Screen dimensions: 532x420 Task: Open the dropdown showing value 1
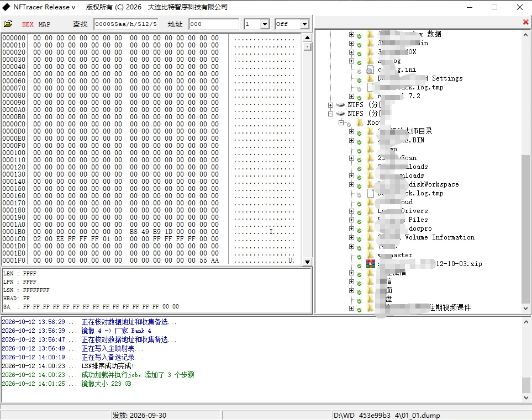pos(265,24)
